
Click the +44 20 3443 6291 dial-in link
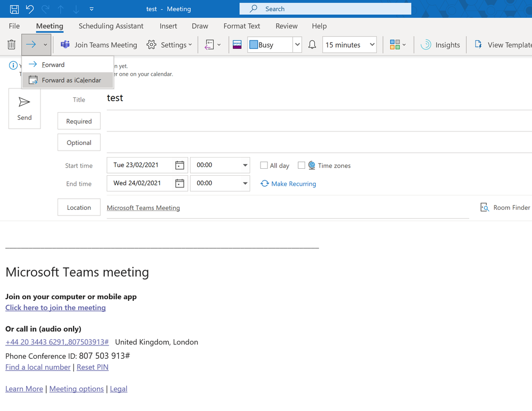pos(57,342)
